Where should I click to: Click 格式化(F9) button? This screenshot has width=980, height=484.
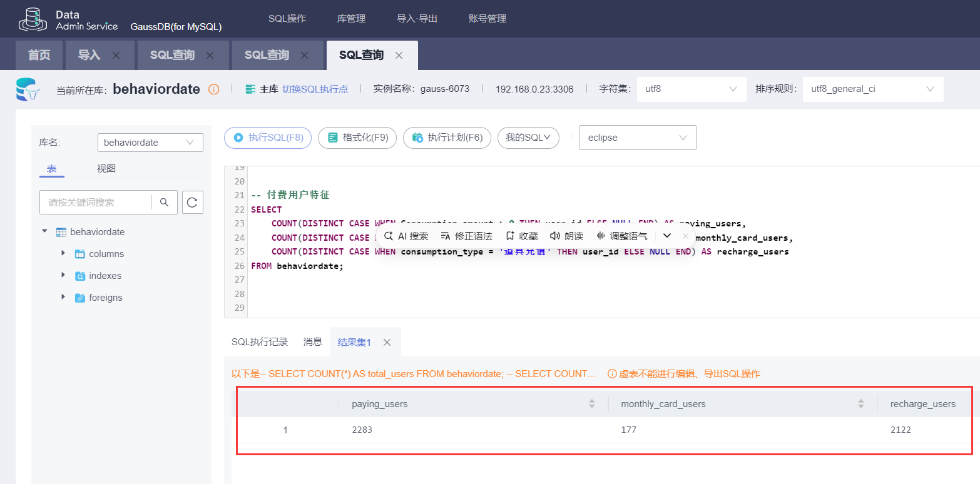357,138
